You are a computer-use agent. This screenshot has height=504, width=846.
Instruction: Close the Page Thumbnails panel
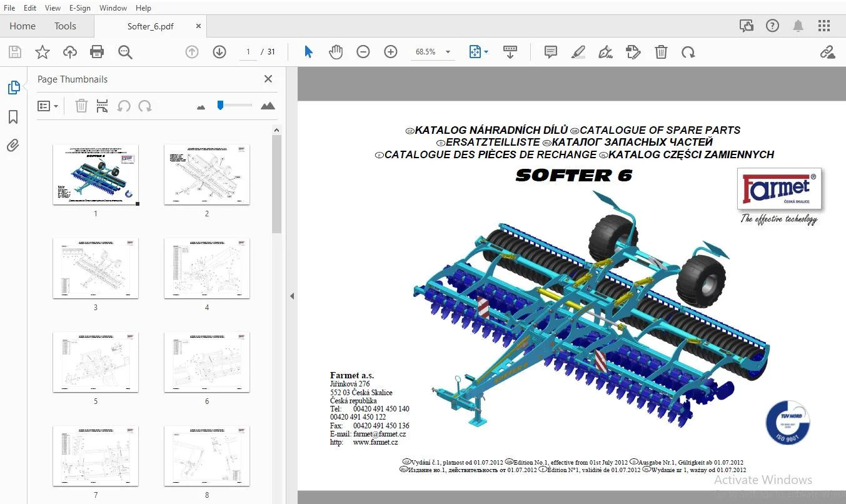pos(268,79)
